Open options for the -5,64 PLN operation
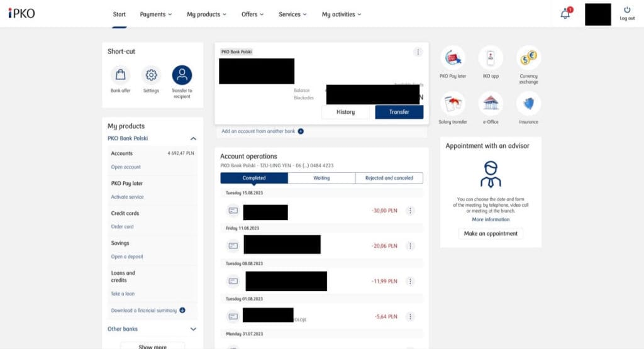 (x=410, y=316)
